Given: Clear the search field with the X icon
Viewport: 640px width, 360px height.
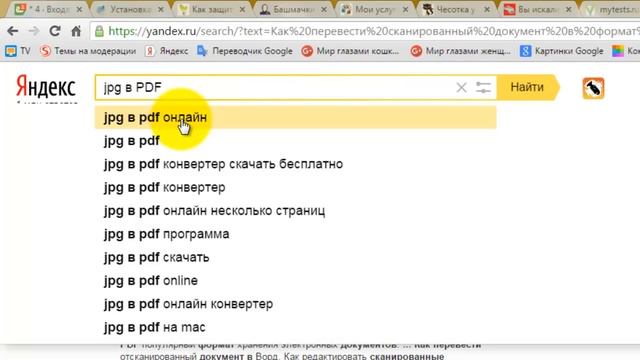Looking at the screenshot, I should (x=461, y=87).
